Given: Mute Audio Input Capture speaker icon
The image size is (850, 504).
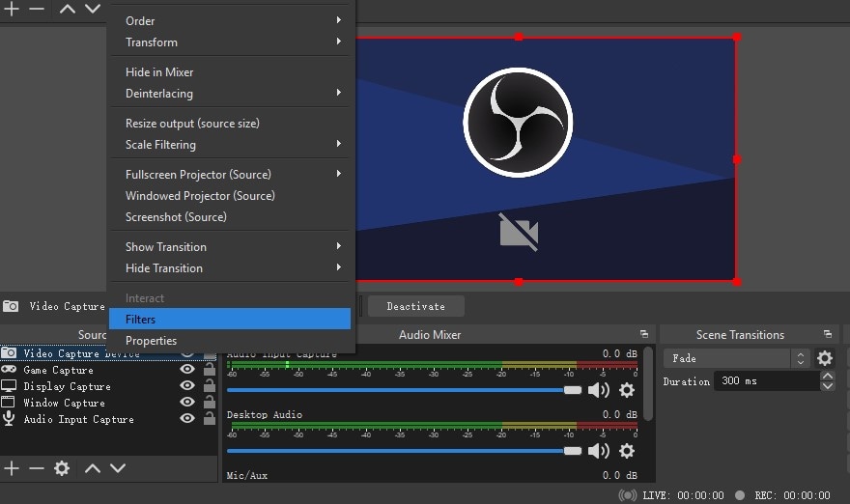Looking at the screenshot, I should 599,390.
